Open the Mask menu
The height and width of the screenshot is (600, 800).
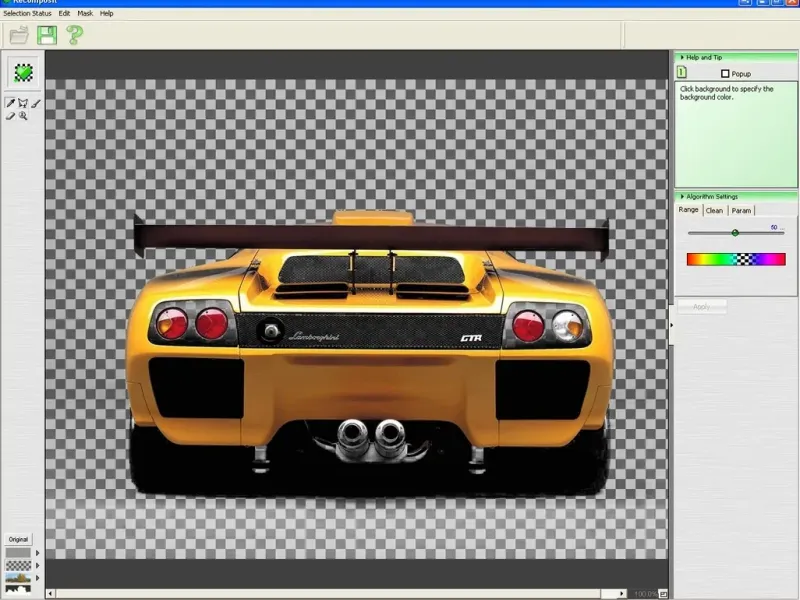pyautogui.click(x=84, y=14)
